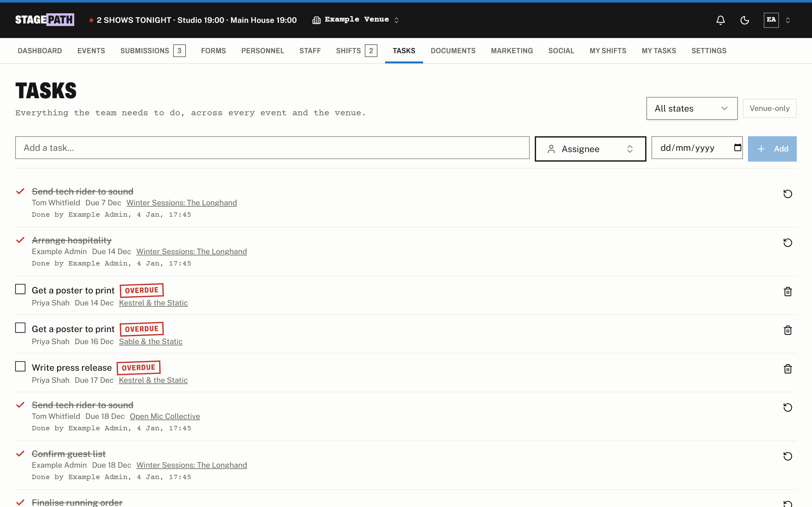812x507 pixels.
Task: Expand the All states filter dropdown
Action: click(x=691, y=108)
